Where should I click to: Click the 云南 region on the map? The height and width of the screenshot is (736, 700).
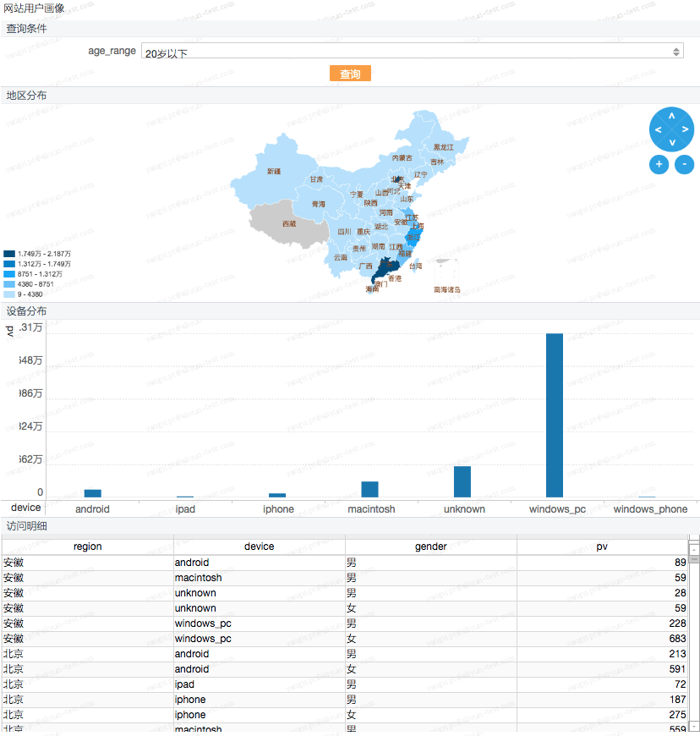[341, 258]
